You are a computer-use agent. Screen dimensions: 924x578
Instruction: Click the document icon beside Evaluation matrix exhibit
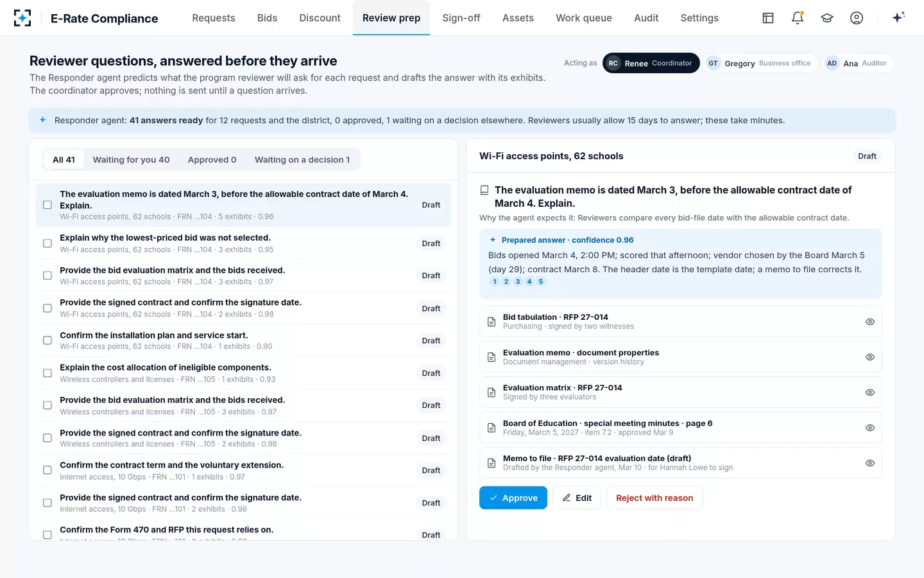coord(492,392)
